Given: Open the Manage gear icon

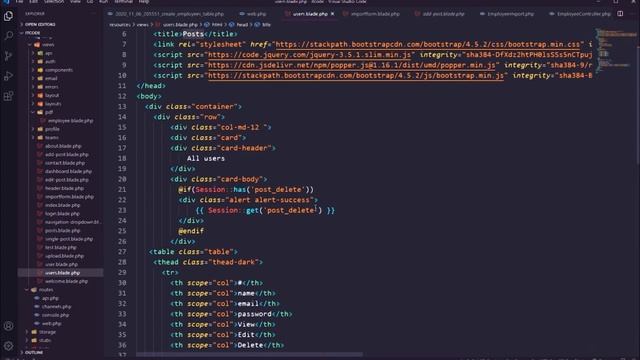Looking at the screenshot, I should 8,346.
